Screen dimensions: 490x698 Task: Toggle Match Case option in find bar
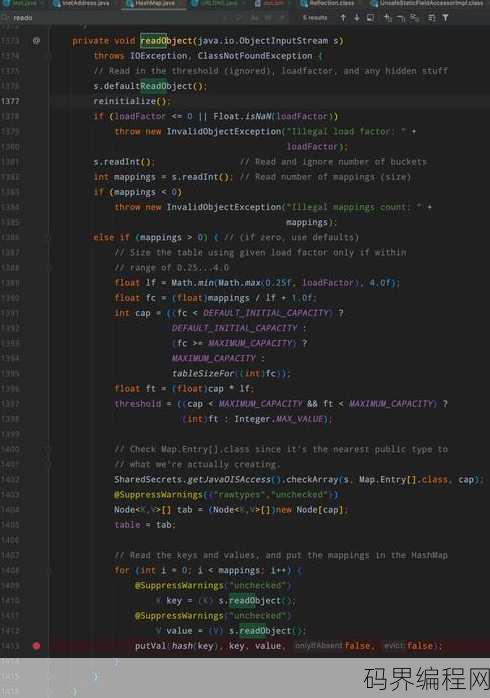(255, 18)
